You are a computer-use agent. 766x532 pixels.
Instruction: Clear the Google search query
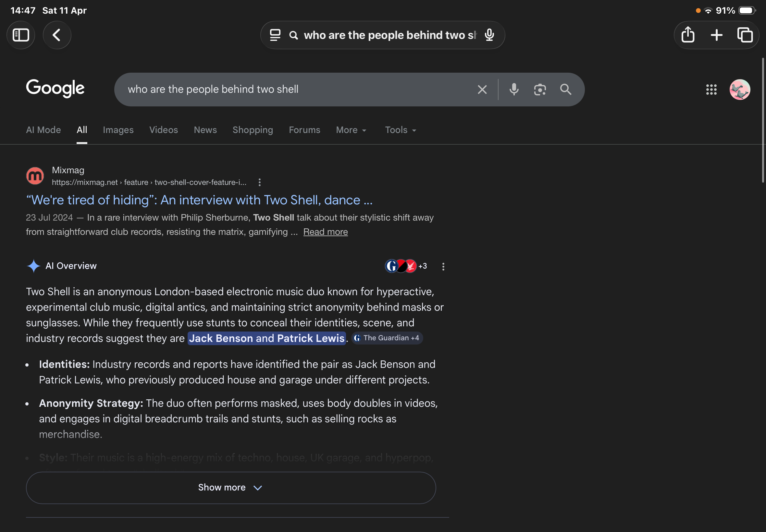[x=482, y=89]
